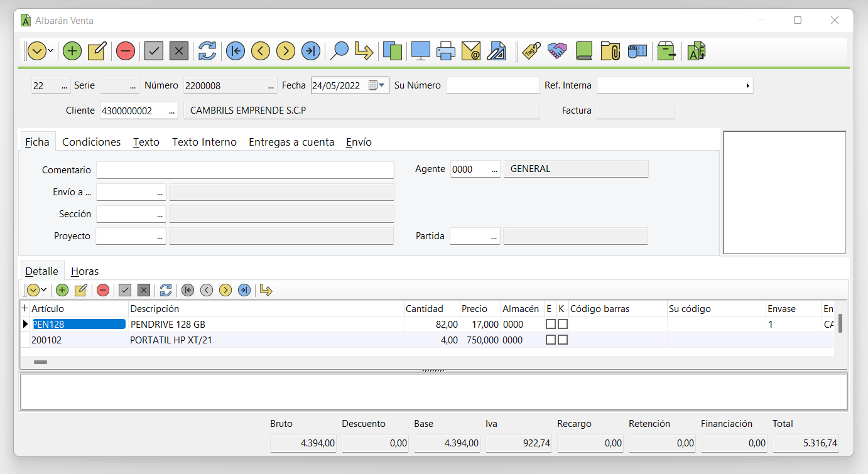Click the red delete icon in top toolbar
The image size is (868, 474).
click(x=126, y=51)
